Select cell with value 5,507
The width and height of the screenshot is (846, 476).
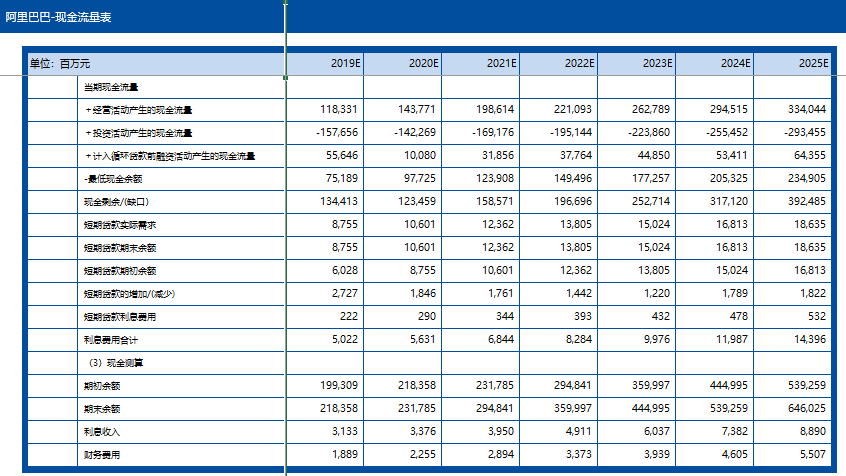(x=793, y=455)
